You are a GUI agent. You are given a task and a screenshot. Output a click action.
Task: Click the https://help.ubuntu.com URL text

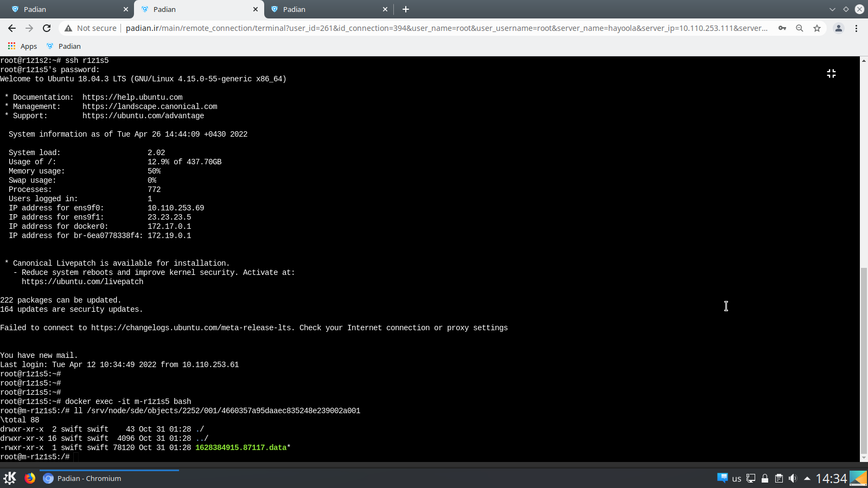[132, 98]
